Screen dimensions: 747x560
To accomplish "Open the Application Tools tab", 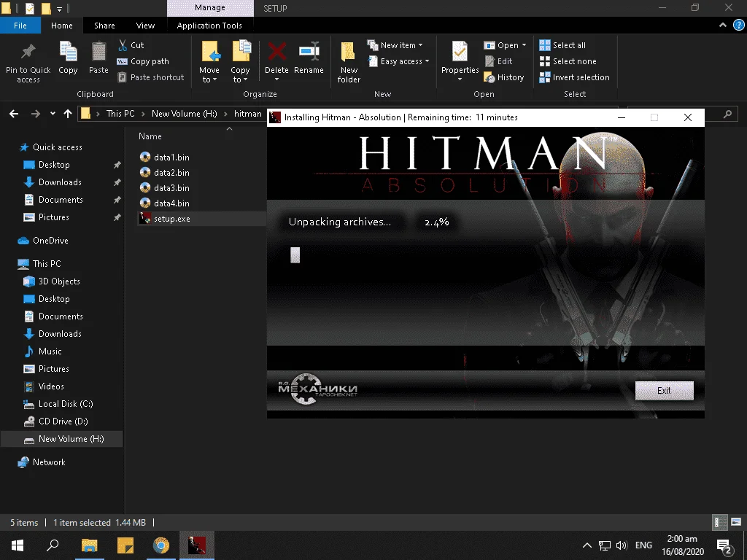I will coord(209,26).
